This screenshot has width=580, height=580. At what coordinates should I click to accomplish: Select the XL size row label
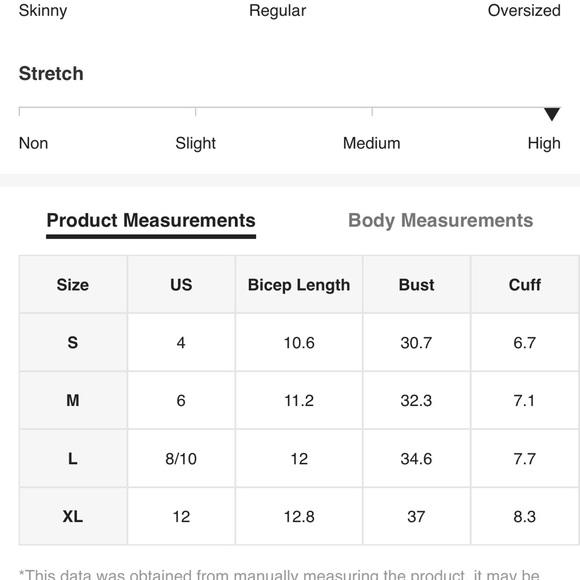click(73, 516)
